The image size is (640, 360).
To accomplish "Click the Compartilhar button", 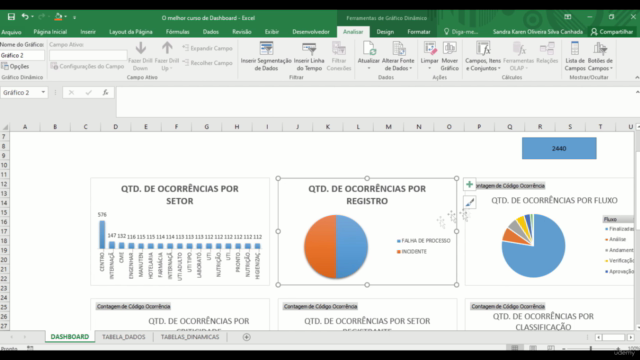I will 611,32.
